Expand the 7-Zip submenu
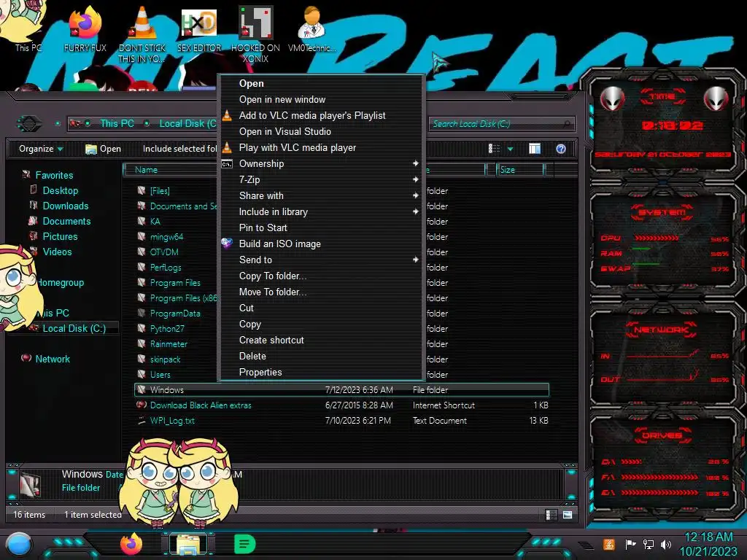747x560 pixels. click(415, 179)
